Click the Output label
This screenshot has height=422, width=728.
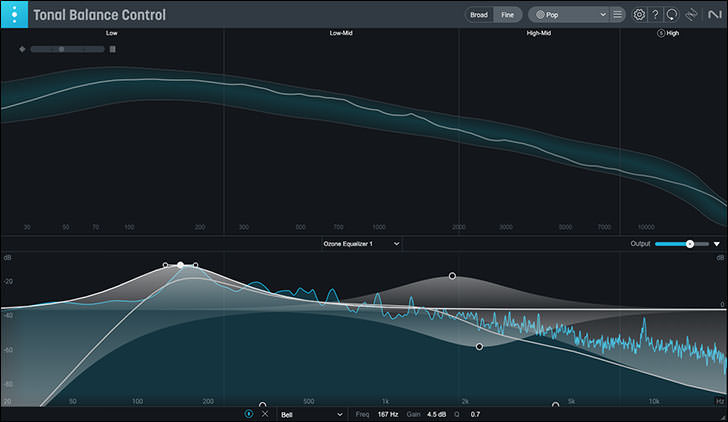(x=640, y=244)
